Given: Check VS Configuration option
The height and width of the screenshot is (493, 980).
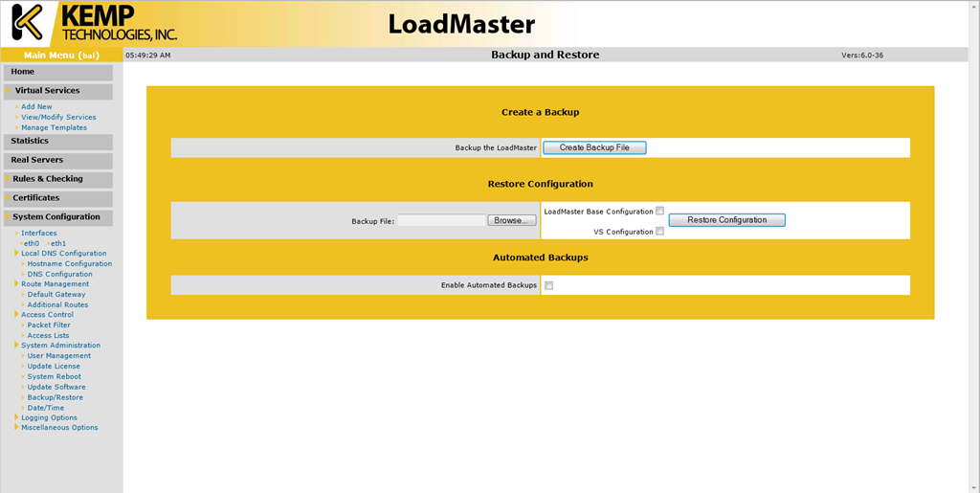Looking at the screenshot, I should tap(660, 232).
